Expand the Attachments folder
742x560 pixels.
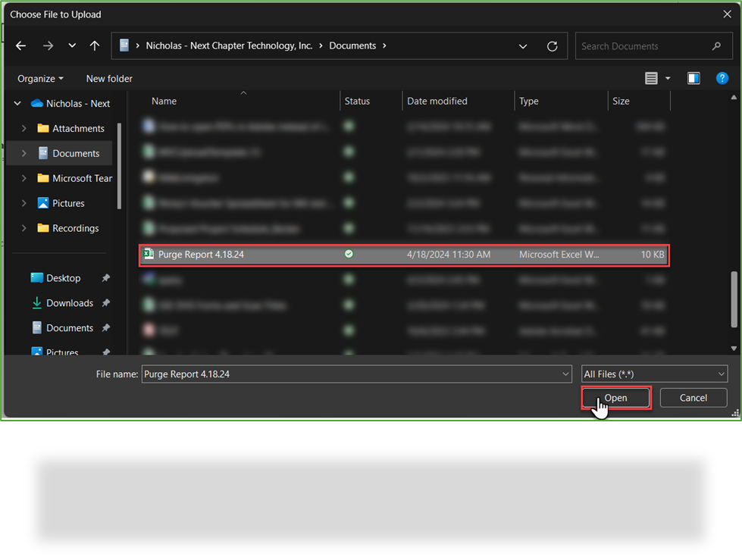pyautogui.click(x=23, y=128)
